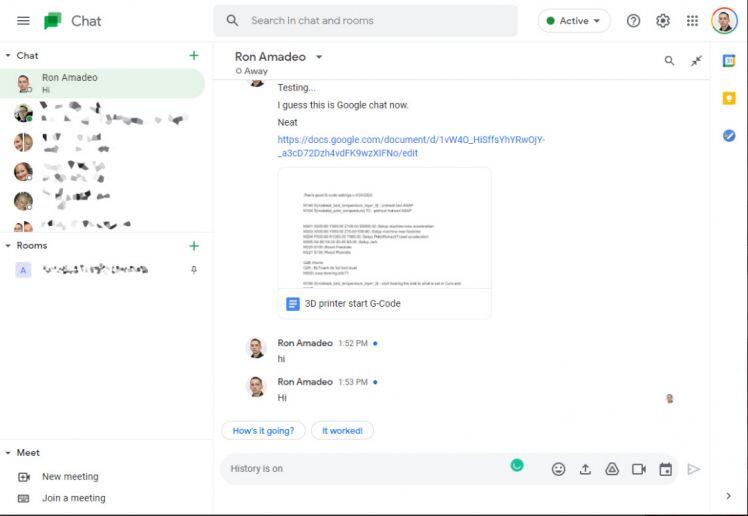The height and width of the screenshot is (516, 748).
Task: Send the "It worked!" smart reply
Action: (x=343, y=431)
